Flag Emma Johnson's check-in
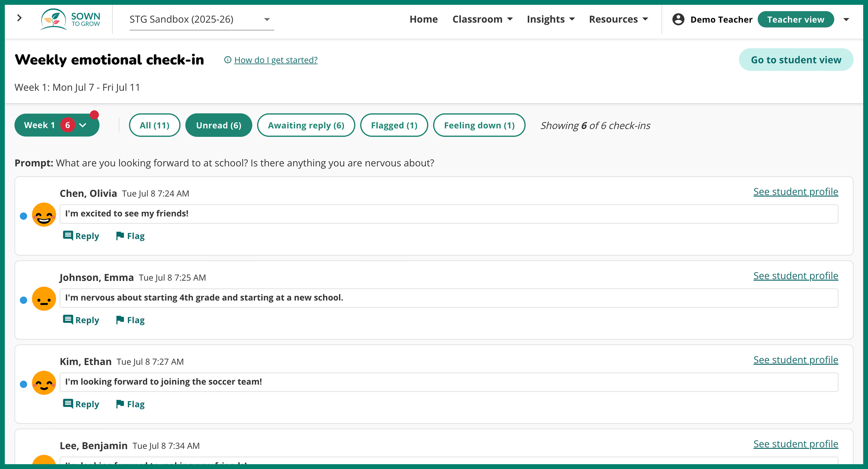Viewport: 868px width, 469px height. 130,320
